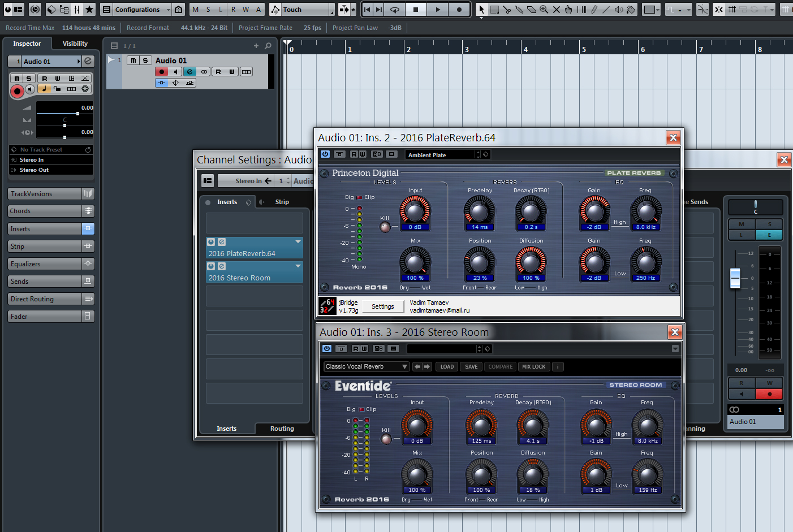Select the Line tool in toolbar

(x=606, y=10)
